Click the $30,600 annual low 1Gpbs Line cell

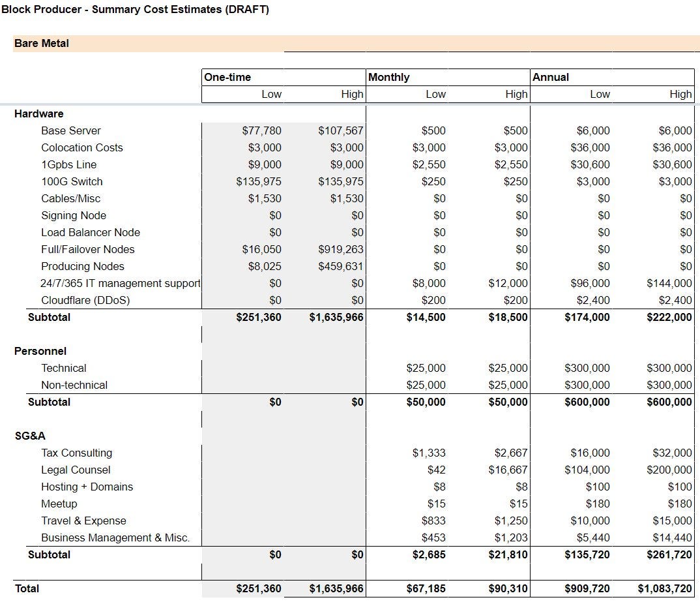pos(590,164)
